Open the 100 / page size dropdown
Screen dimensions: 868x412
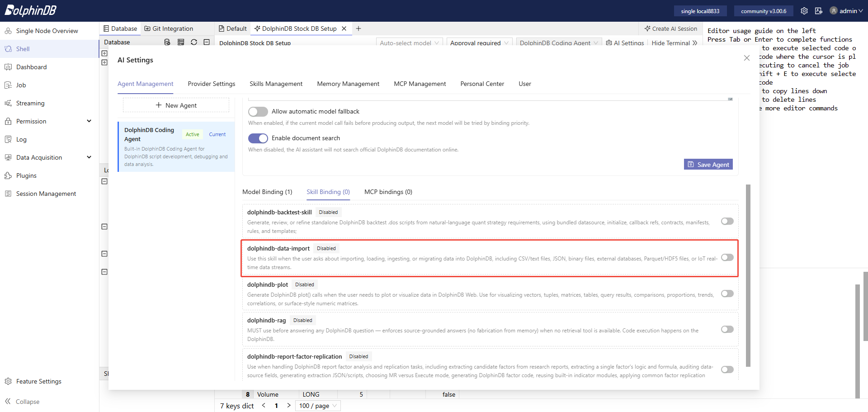pos(318,406)
